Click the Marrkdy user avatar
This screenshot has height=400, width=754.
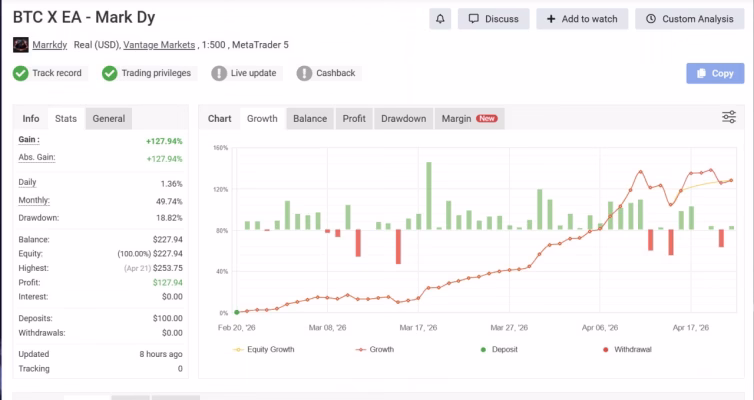pyautogui.click(x=21, y=45)
